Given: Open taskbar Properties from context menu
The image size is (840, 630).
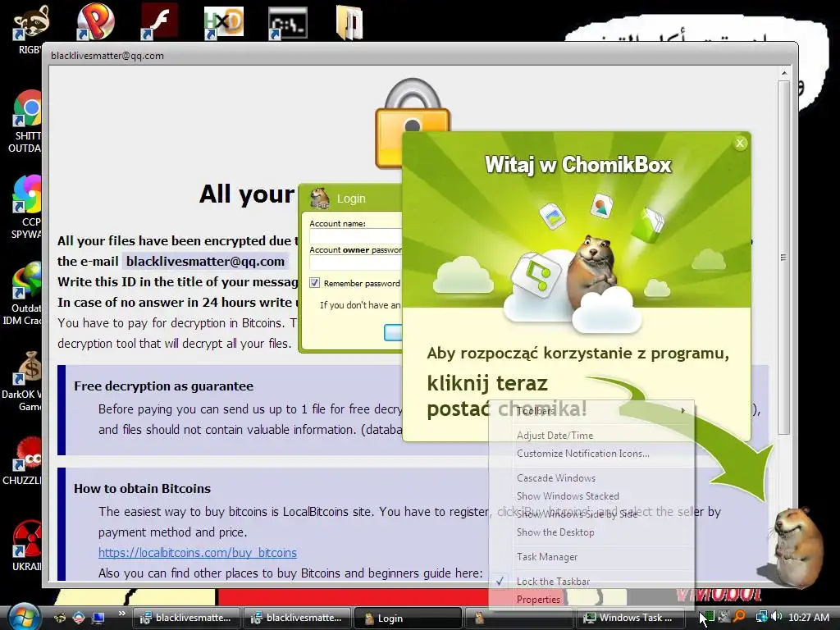Looking at the screenshot, I should (x=592, y=600).
